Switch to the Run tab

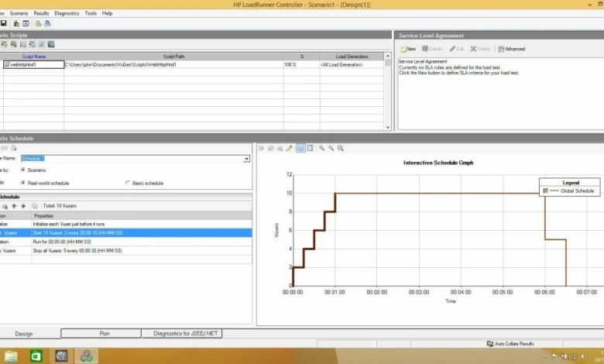pyautogui.click(x=101, y=333)
